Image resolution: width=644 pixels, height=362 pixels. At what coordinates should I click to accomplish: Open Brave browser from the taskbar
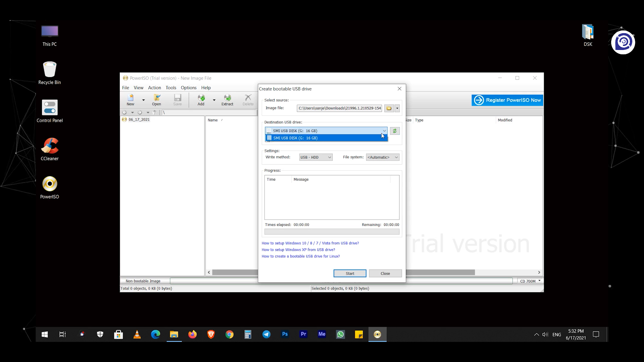point(211,335)
